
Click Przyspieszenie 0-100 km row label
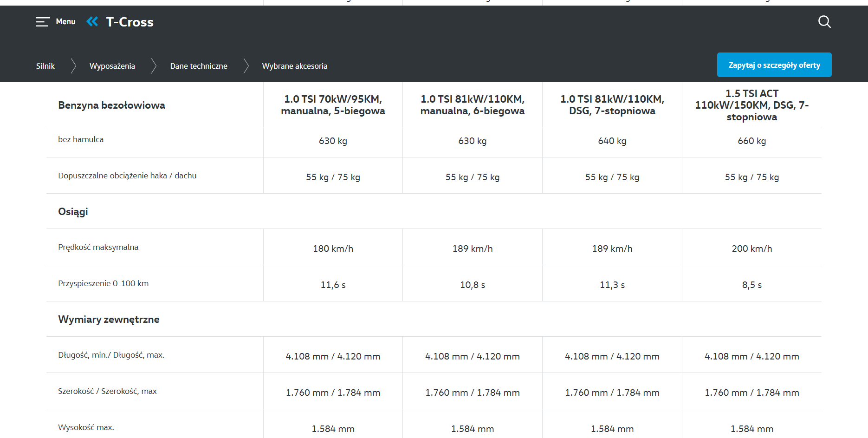click(103, 283)
